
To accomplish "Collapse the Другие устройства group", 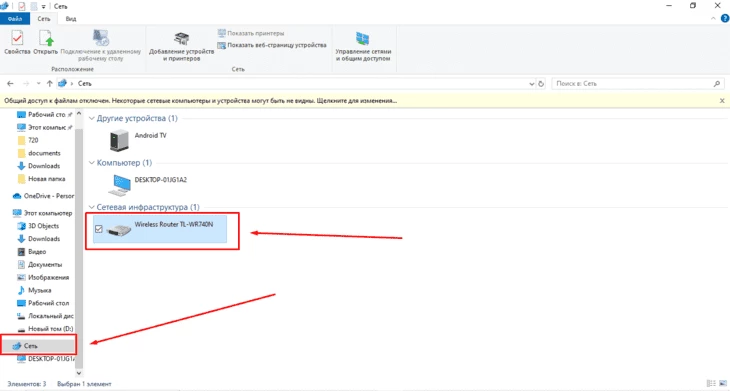I will [x=92, y=119].
